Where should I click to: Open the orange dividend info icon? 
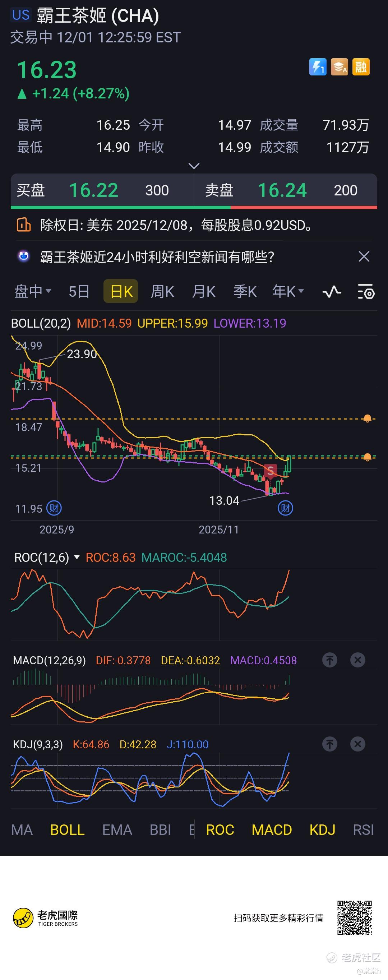24,225
